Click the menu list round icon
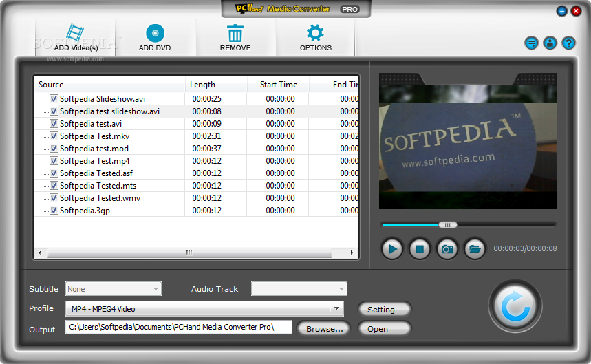 tap(531, 43)
